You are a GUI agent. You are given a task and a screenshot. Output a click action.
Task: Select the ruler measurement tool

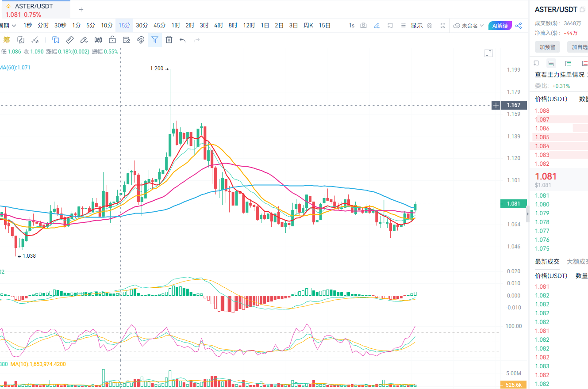pyautogui.click(x=70, y=40)
